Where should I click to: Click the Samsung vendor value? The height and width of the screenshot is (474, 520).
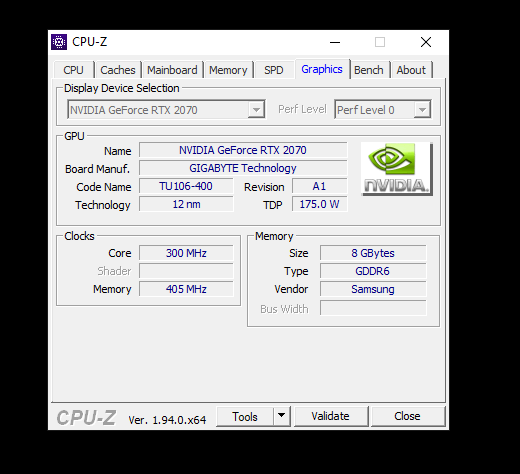point(373,289)
